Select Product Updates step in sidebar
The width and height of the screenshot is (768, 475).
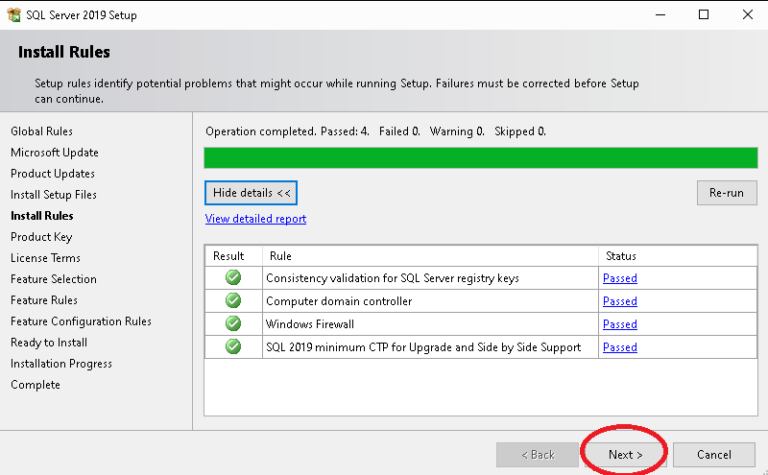[52, 173]
